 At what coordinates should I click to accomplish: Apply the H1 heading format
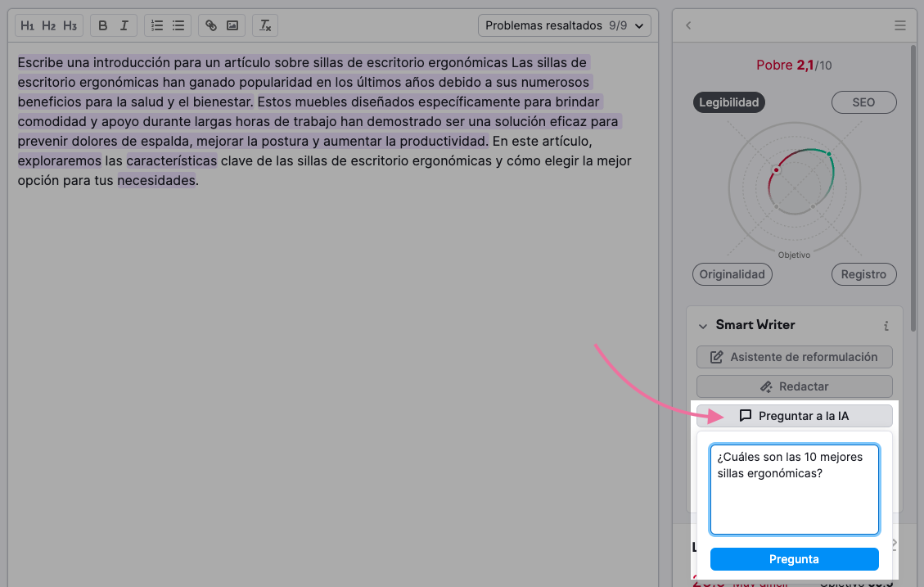point(27,25)
